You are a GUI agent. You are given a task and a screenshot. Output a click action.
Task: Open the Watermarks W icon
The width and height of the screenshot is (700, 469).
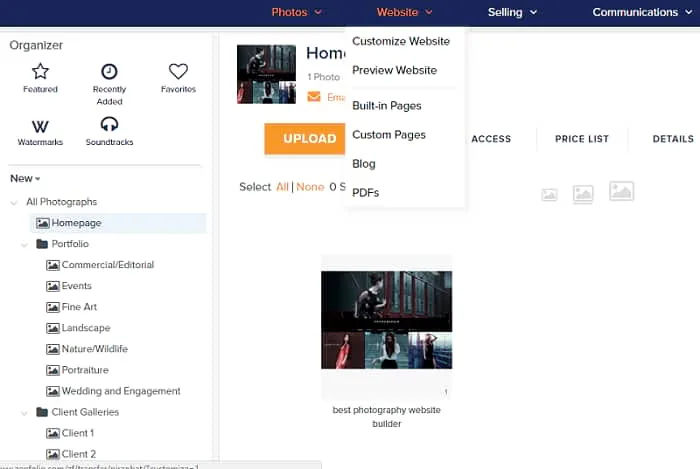pyautogui.click(x=40, y=127)
